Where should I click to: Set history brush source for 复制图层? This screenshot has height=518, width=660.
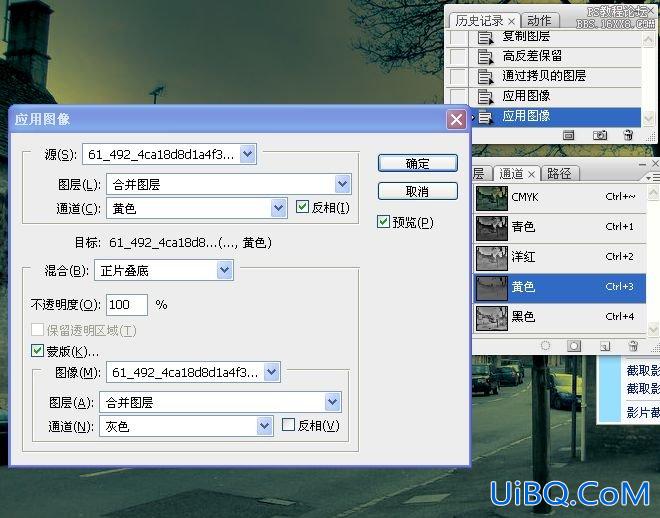click(458, 37)
